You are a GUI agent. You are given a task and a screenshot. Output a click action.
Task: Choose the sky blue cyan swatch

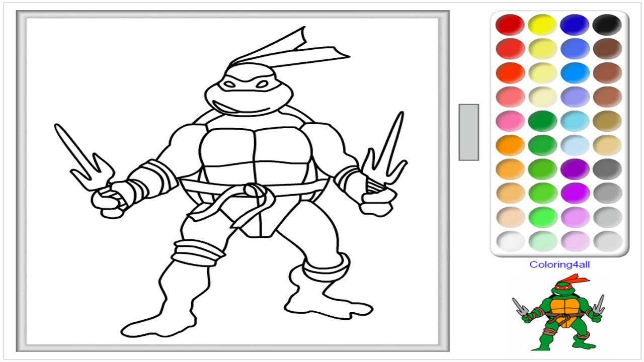[575, 121]
